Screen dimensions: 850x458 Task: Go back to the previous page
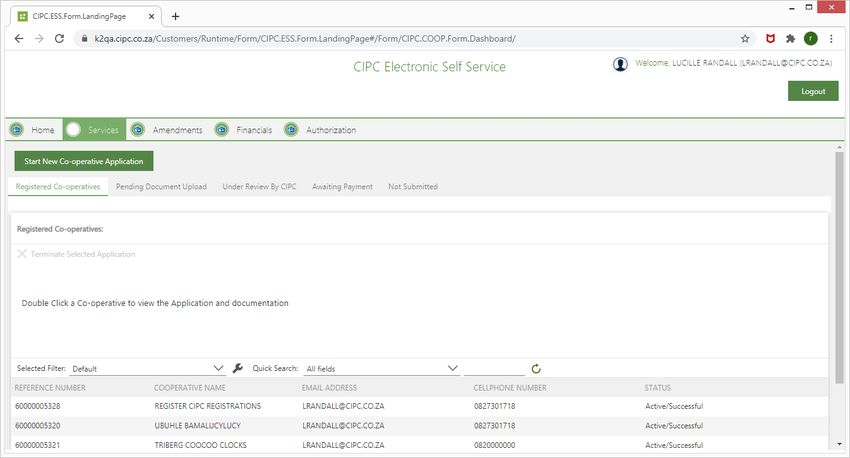click(x=18, y=38)
